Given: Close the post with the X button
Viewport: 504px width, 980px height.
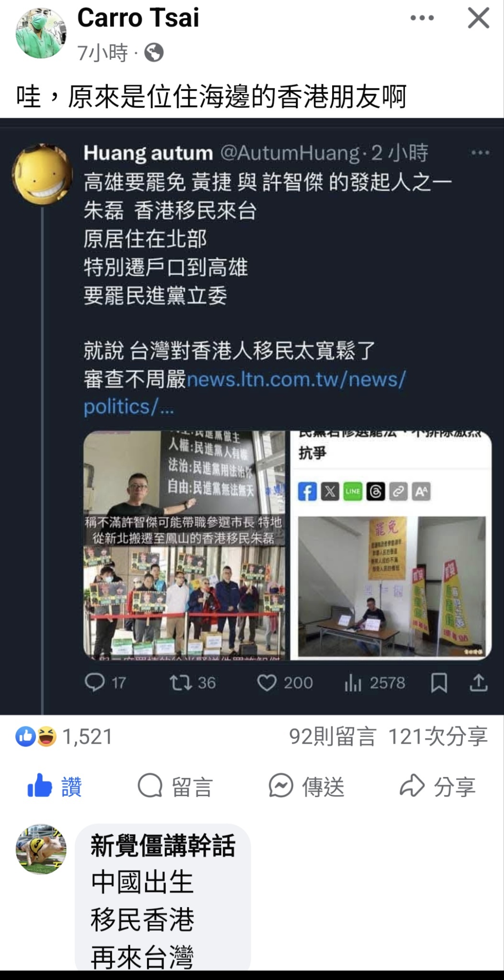Looking at the screenshot, I should pos(478,19).
